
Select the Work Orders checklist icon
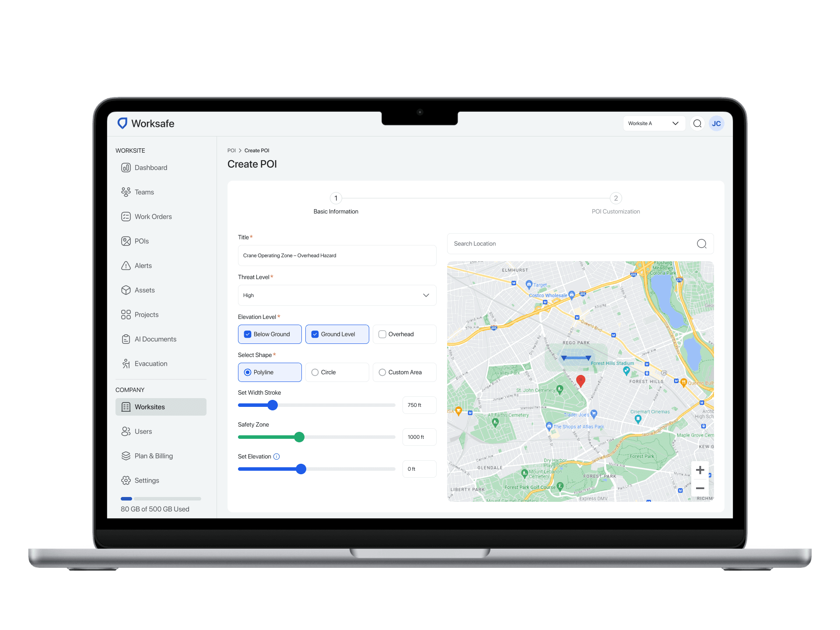126,217
